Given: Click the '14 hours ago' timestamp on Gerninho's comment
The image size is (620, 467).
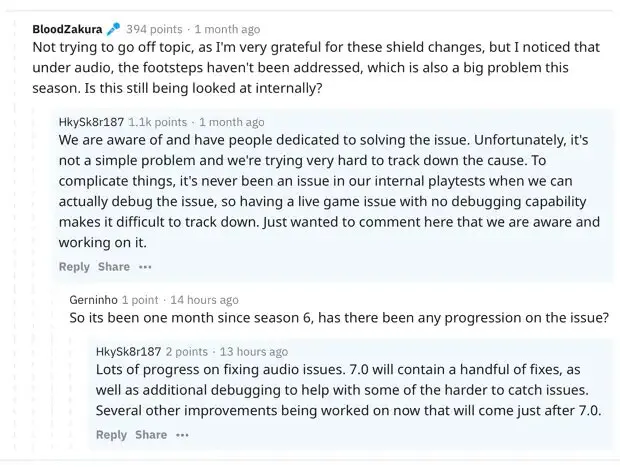Looking at the screenshot, I should coord(204,300).
